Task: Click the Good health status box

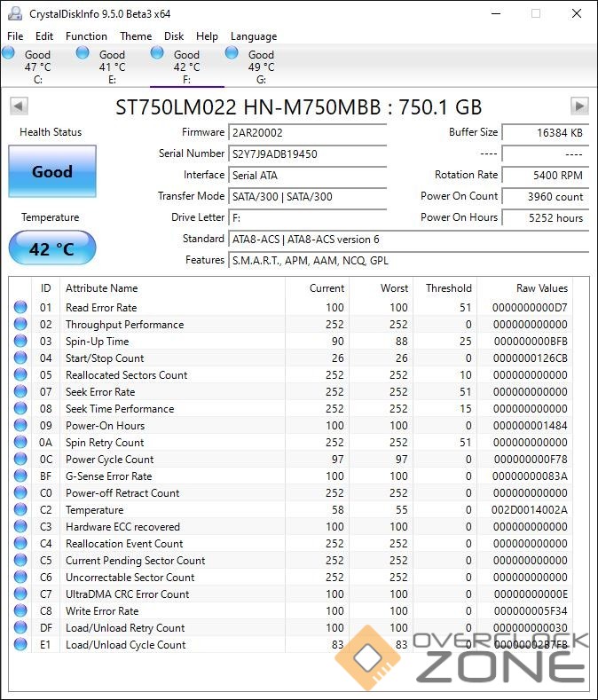Action: coord(51,171)
